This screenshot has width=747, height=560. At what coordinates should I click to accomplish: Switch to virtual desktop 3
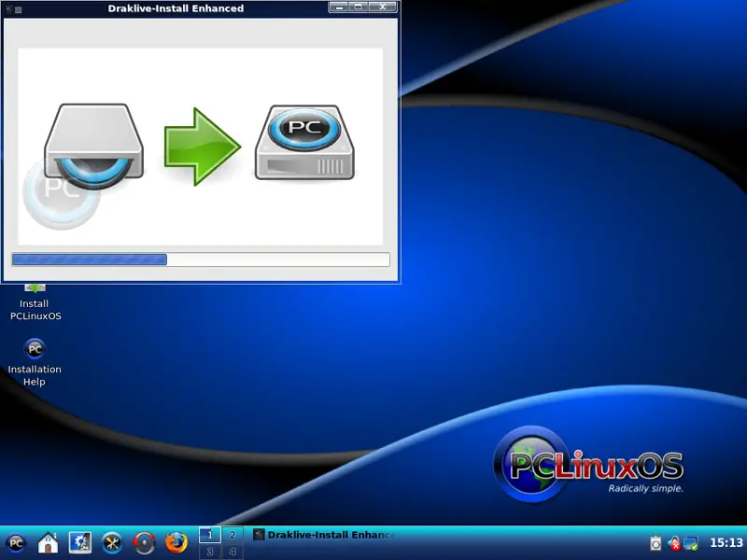coord(209,552)
